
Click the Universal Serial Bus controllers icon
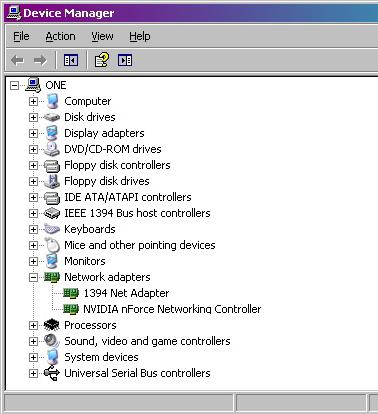coord(52,373)
